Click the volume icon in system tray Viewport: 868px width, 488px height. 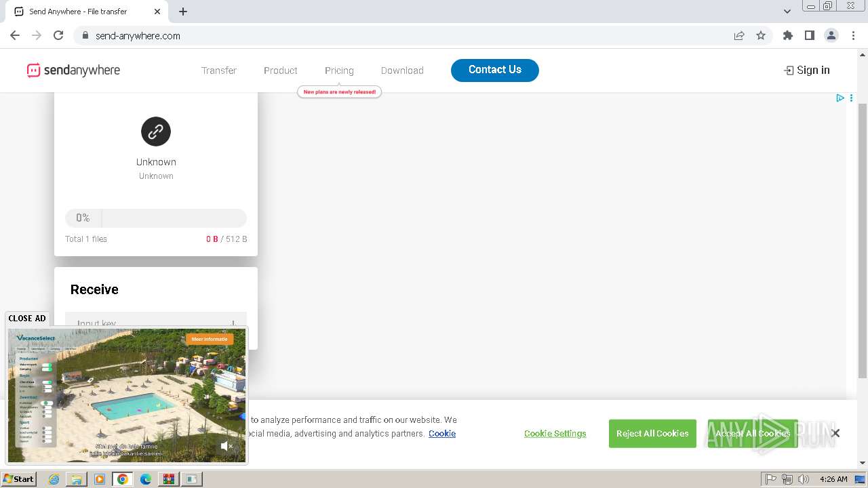[x=804, y=479]
